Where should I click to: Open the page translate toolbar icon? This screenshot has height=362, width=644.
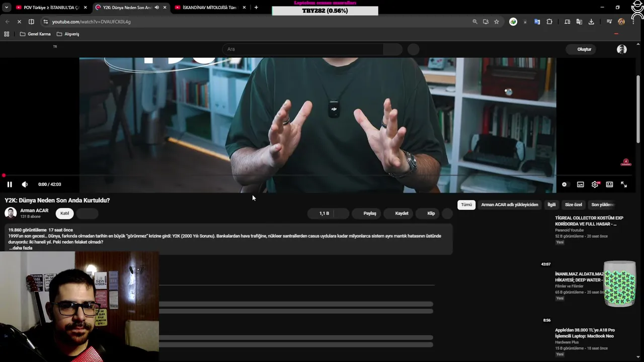[x=579, y=22]
